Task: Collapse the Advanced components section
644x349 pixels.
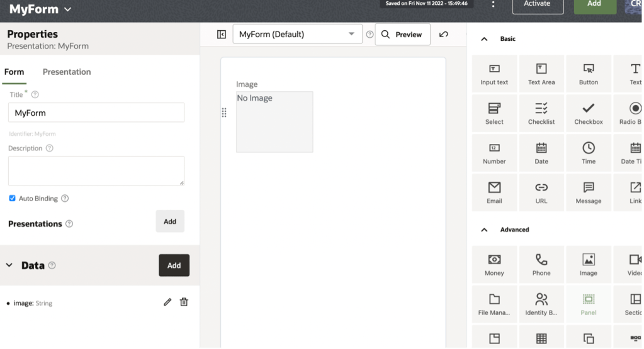Action: pyautogui.click(x=484, y=230)
